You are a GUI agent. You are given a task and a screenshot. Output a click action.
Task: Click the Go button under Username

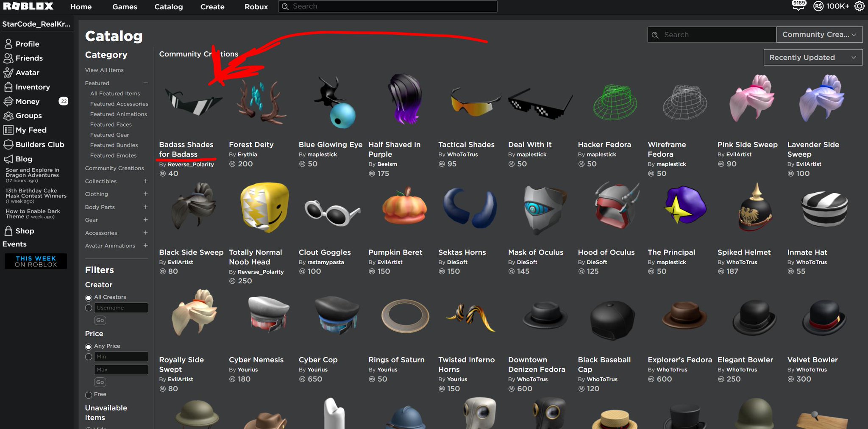tap(100, 320)
